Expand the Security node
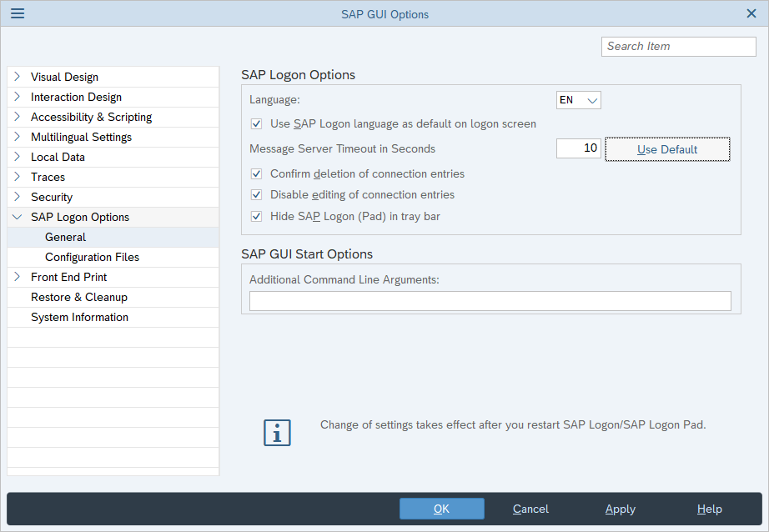The image size is (769, 532). pos(18,197)
